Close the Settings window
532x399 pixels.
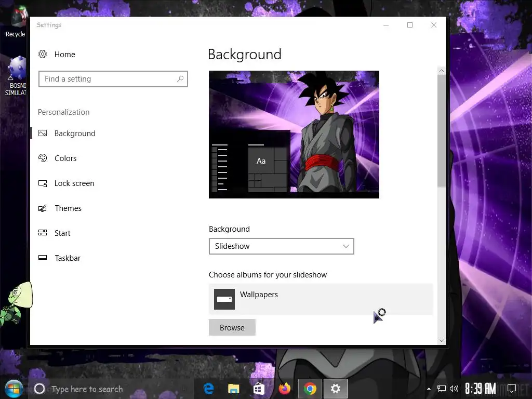coord(434,25)
